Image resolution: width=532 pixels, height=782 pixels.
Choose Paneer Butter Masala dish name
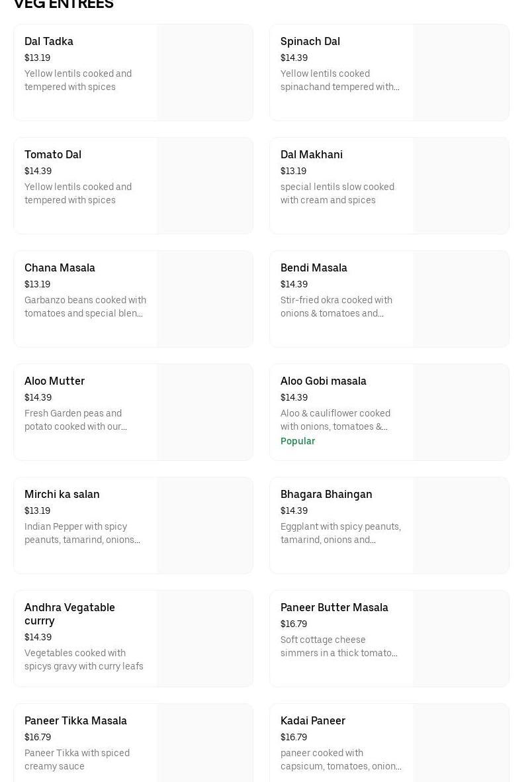(334, 607)
